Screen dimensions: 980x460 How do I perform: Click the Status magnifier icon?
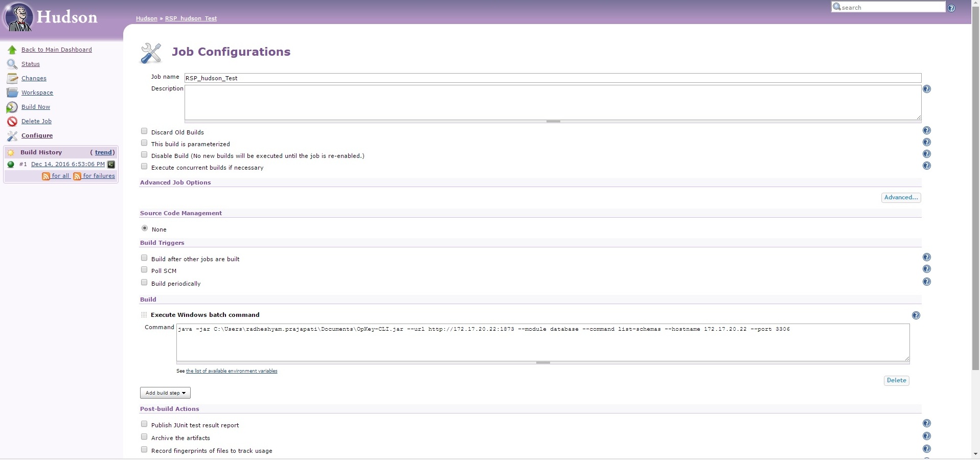point(12,64)
